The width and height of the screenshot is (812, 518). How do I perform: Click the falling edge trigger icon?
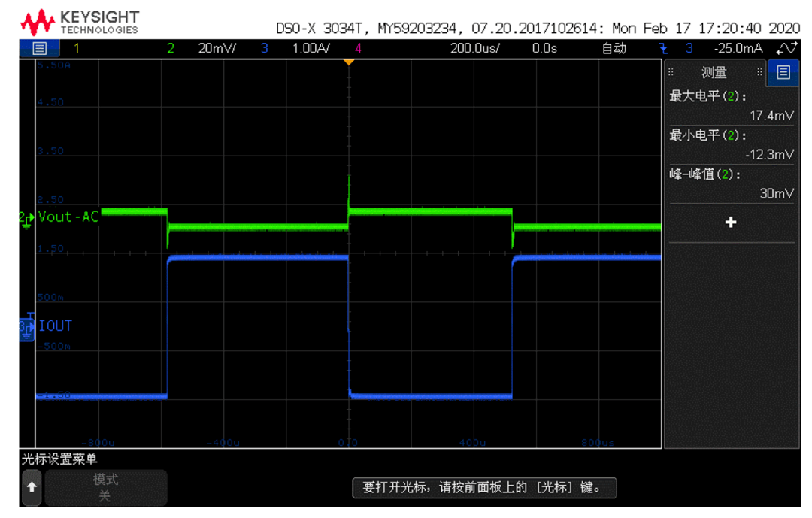[x=663, y=49]
